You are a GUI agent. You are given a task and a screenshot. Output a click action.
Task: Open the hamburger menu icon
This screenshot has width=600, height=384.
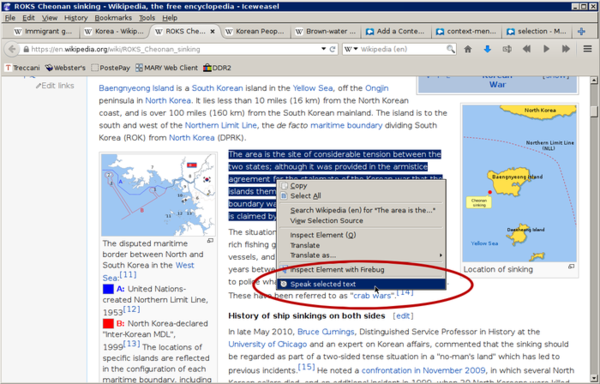point(587,49)
